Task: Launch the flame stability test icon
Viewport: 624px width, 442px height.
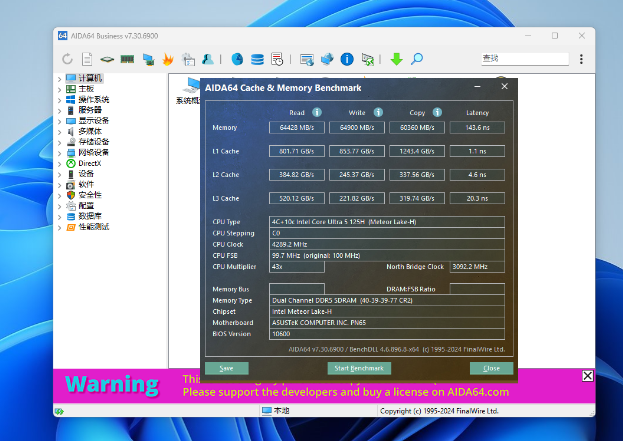Action: click(x=168, y=59)
